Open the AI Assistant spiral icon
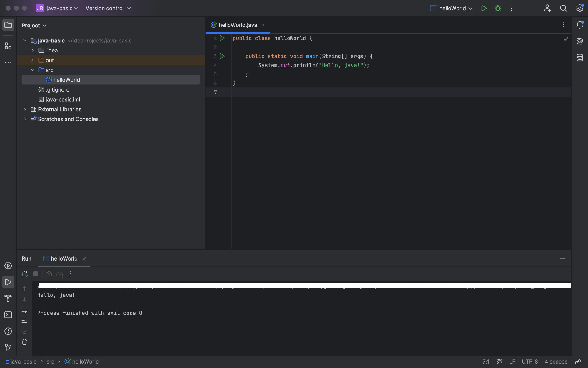Screen dimensions: 588x368 [x=580, y=41]
